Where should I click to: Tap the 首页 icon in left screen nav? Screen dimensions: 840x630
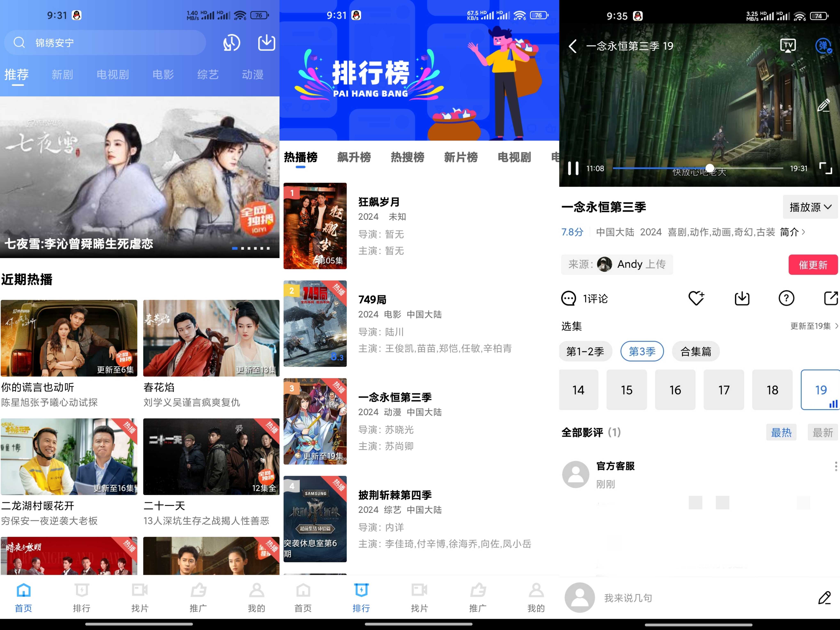coord(24,590)
